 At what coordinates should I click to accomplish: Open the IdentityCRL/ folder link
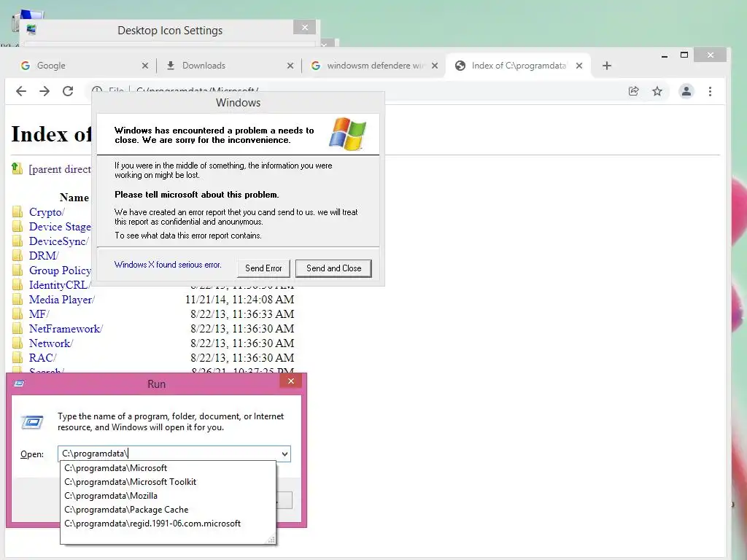pos(60,285)
